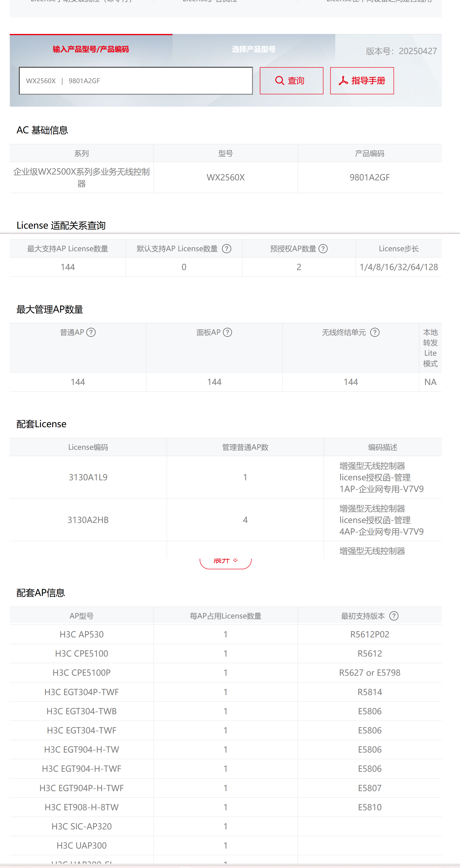The width and height of the screenshot is (460, 868).
Task: Select AP model H3C CPE5100P
Action: point(82,673)
